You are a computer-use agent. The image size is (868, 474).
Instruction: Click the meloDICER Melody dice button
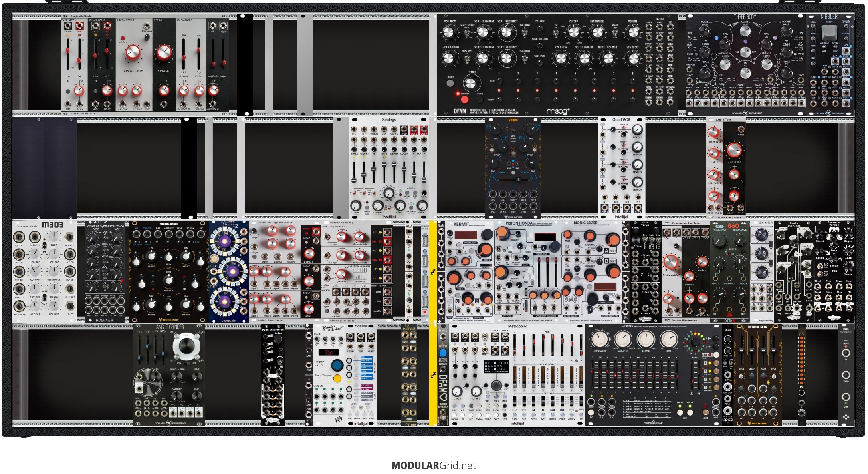pos(690,412)
